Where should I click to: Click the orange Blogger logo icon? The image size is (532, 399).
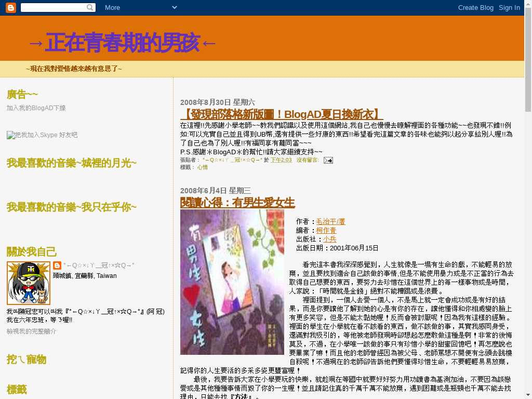point(11,7)
